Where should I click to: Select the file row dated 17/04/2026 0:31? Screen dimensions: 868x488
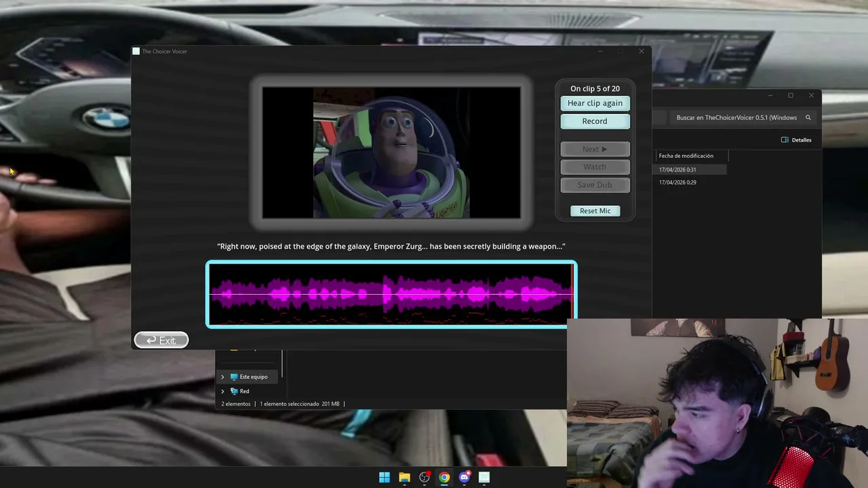(690, 169)
